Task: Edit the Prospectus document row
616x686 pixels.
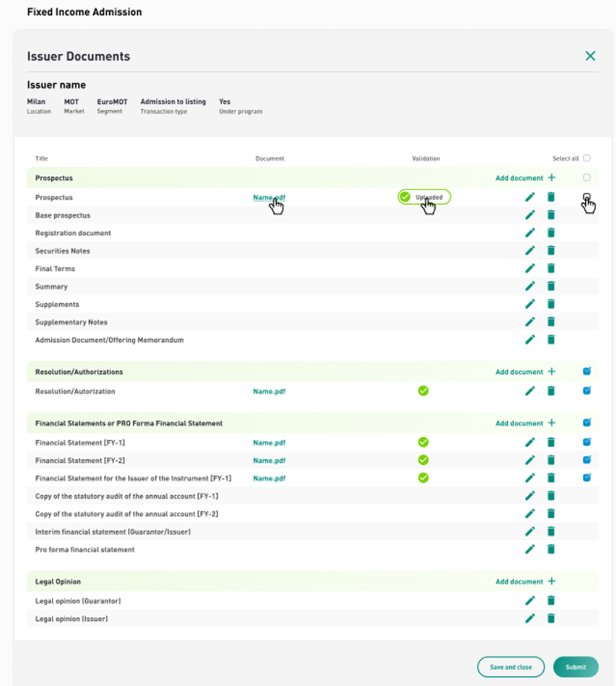Action: [530, 198]
